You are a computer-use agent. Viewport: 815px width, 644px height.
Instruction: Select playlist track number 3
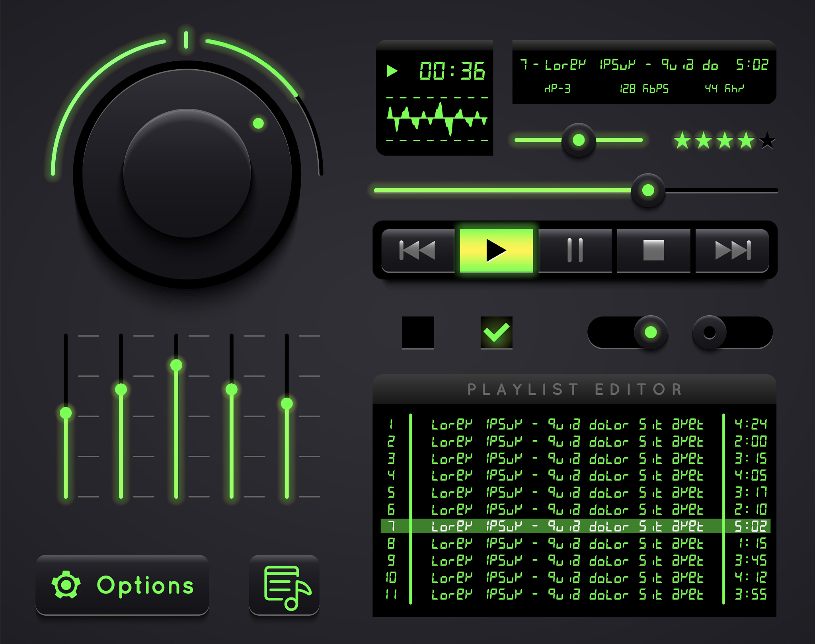click(x=576, y=459)
